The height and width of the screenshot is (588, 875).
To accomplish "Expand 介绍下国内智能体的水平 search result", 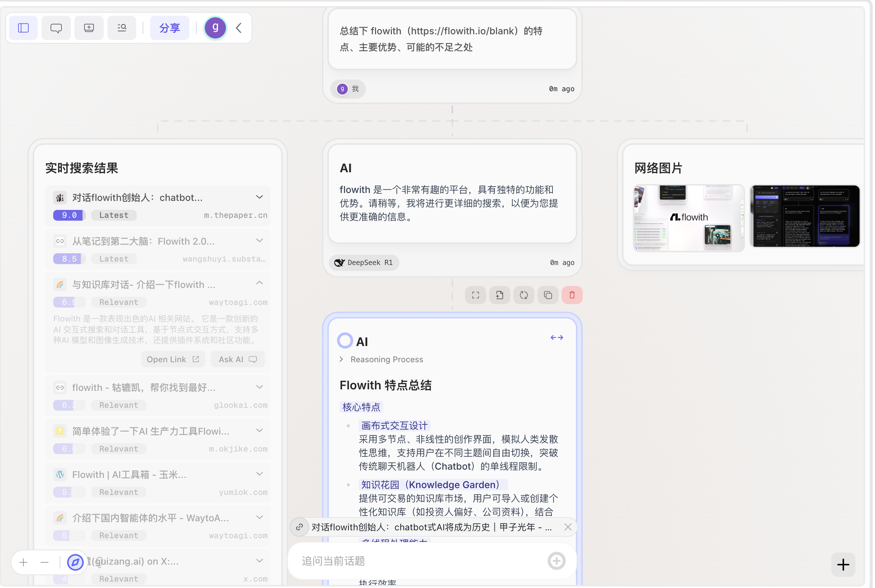I will point(259,518).
